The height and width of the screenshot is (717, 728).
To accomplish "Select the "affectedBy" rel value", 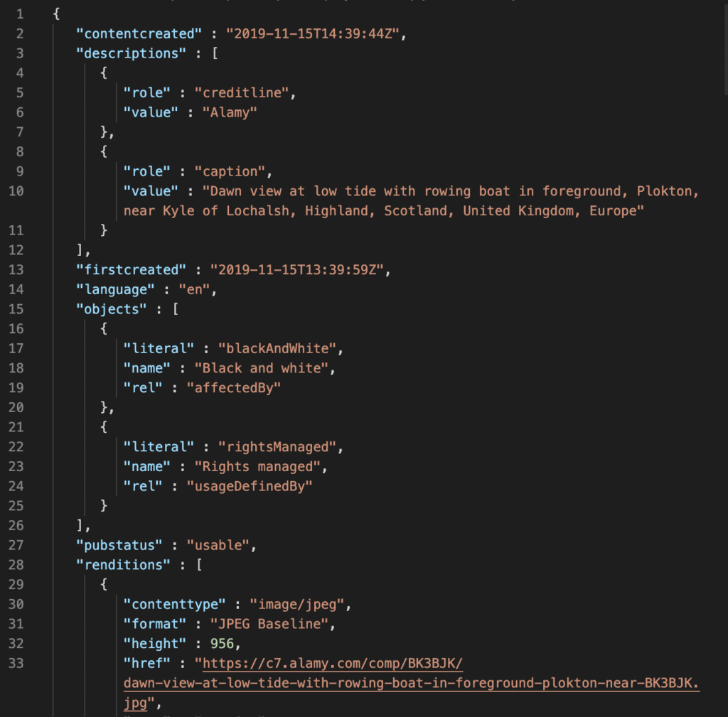I will tap(233, 388).
